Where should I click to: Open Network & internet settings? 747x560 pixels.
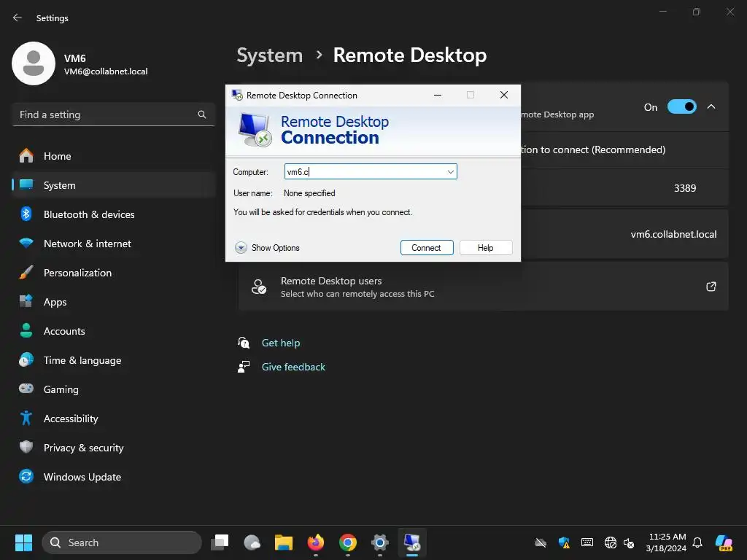coord(113,244)
